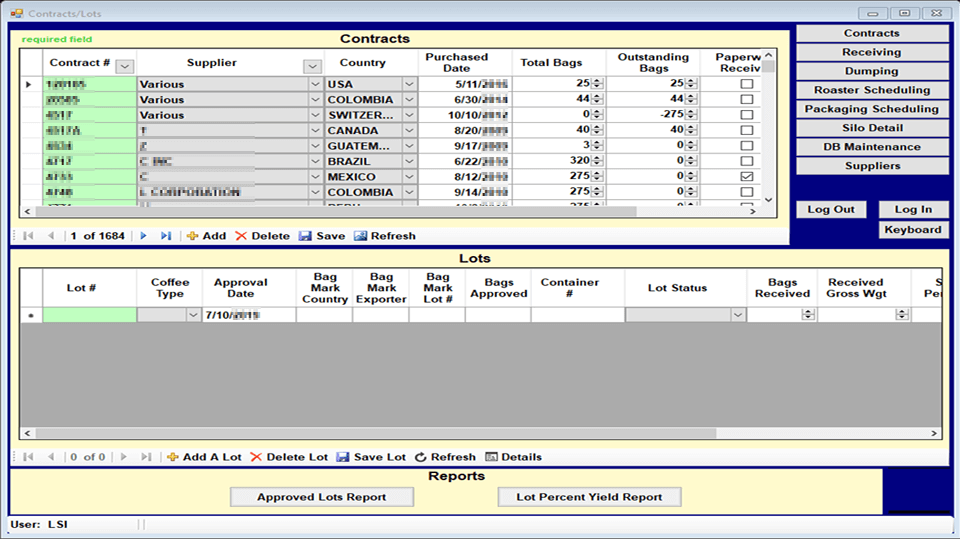The height and width of the screenshot is (539, 960).
Task: Click lots grid horizontal scrollbar
Action: (375, 433)
